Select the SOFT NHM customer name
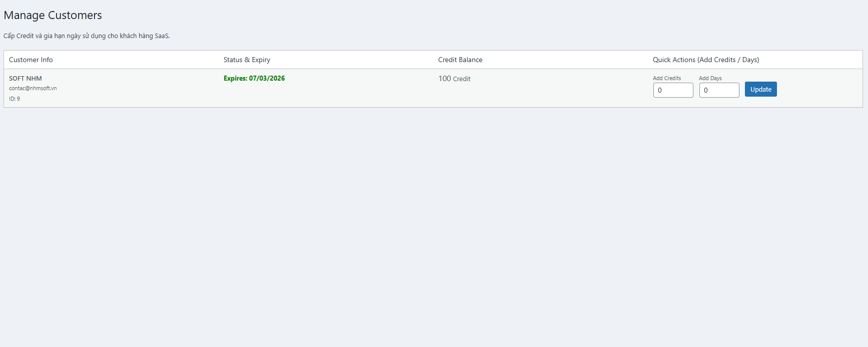Viewport: 868px width, 347px height. click(x=26, y=79)
